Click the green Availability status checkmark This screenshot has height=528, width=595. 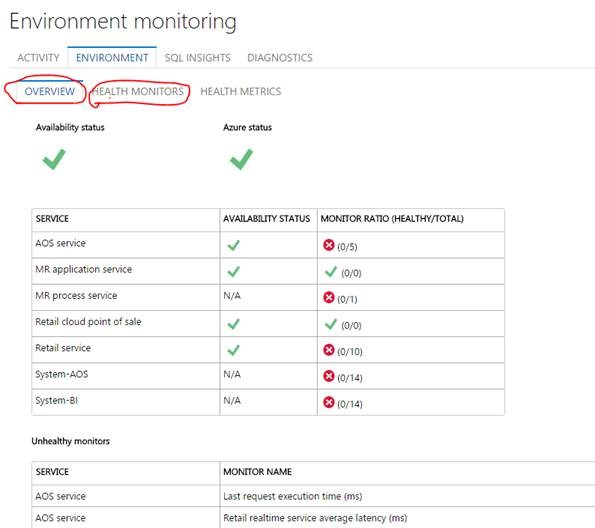(x=54, y=159)
